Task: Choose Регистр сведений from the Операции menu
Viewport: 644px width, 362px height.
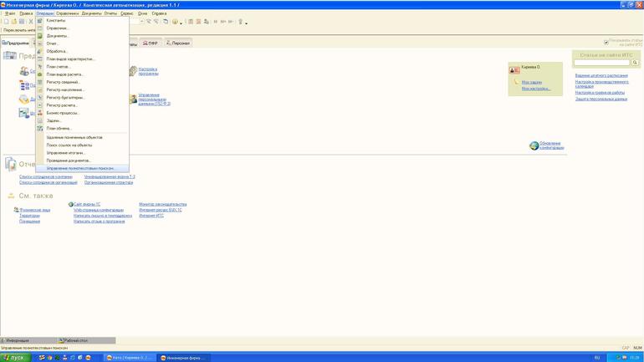Action: tap(63, 82)
